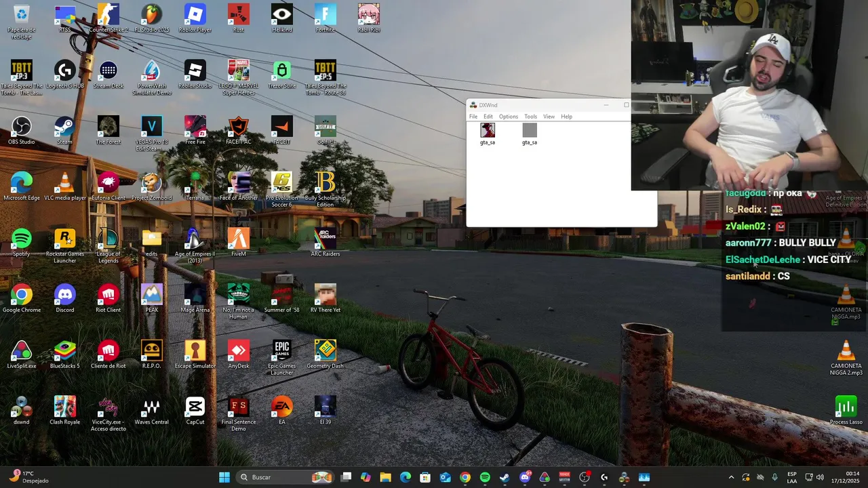Select the EA desktop shortcut
Screen dimensions: 868x488
(x=282, y=411)
